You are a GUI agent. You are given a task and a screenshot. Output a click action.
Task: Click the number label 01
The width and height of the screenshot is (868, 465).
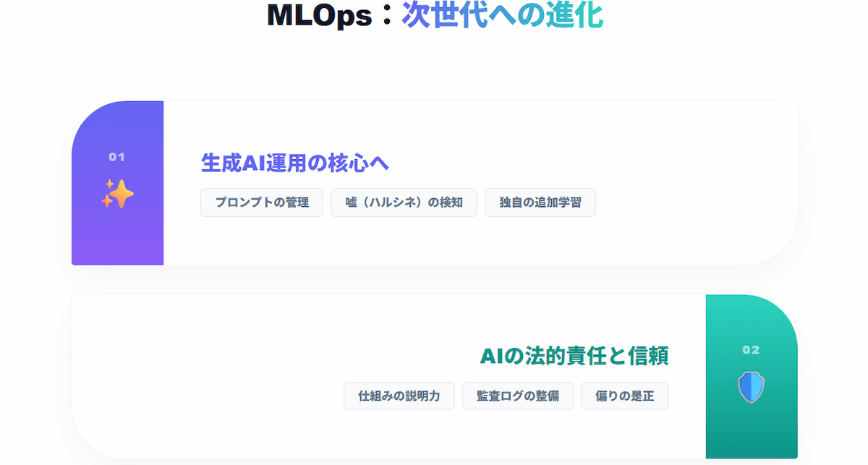click(x=117, y=157)
